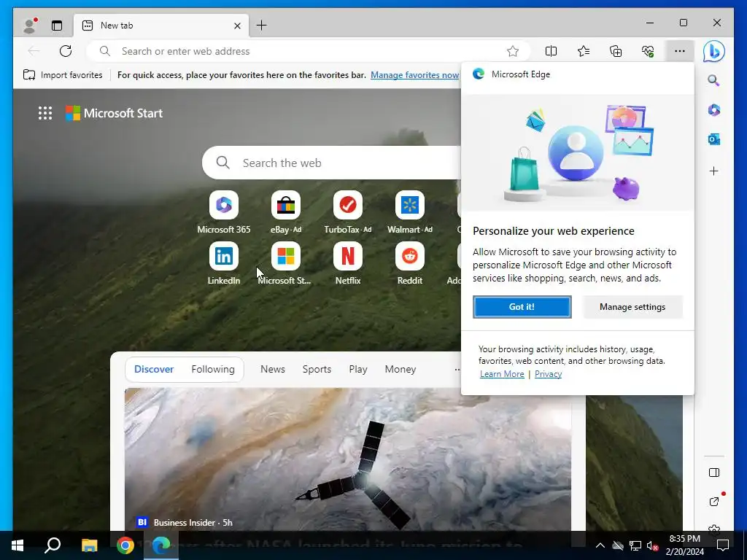
Task: Open the Jupiter spacecraft news thumbnail
Action: tap(348, 459)
